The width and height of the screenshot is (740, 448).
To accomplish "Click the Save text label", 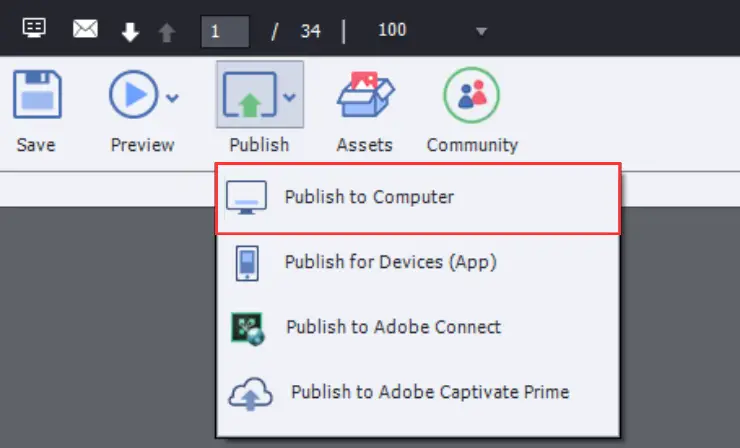I will [x=36, y=144].
